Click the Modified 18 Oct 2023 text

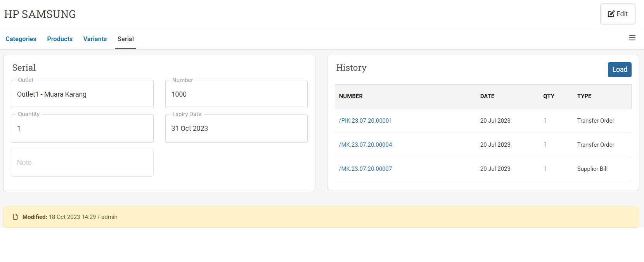pyautogui.click(x=70, y=217)
